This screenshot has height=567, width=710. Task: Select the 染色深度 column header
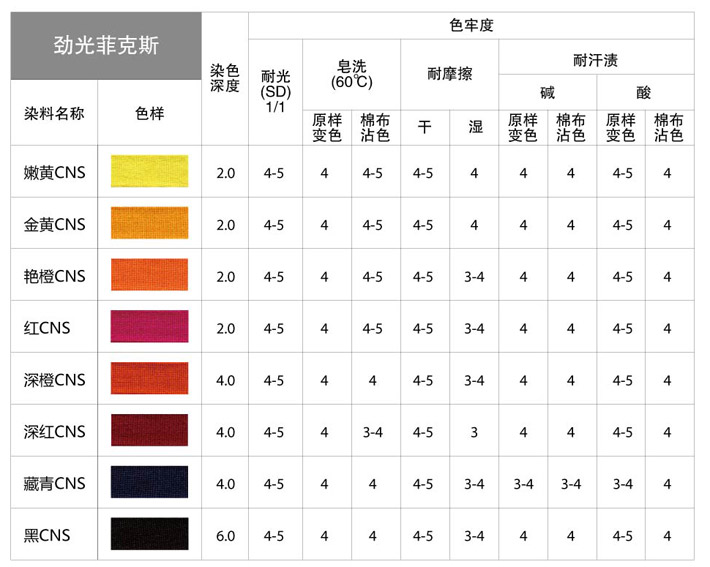point(225,78)
